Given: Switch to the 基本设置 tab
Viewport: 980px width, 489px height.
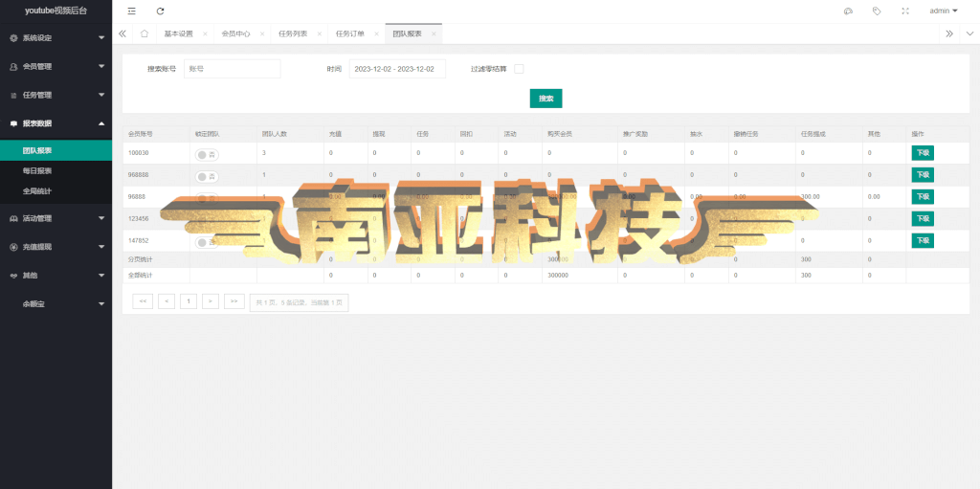Looking at the screenshot, I should pyautogui.click(x=179, y=33).
